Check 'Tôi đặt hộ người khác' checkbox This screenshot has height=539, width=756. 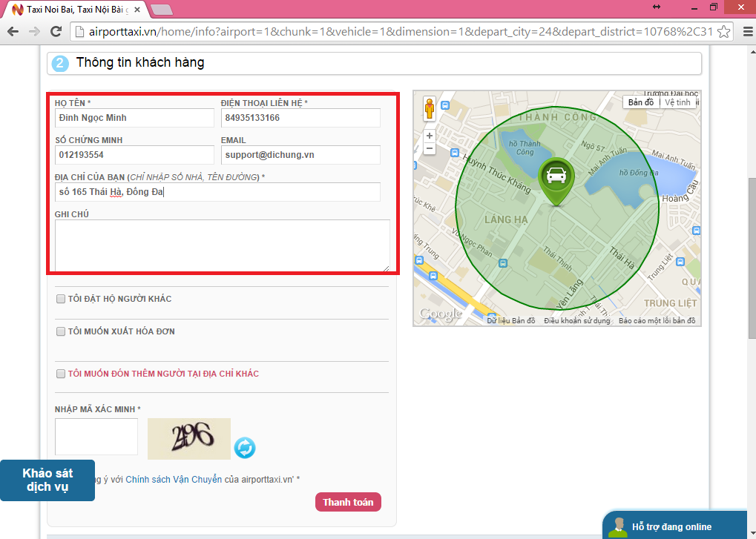point(60,299)
